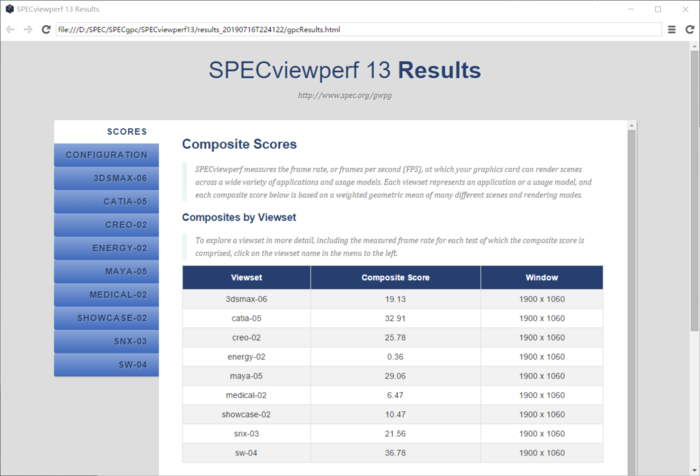Click the SPECviewperf 13 Results page title

(345, 70)
